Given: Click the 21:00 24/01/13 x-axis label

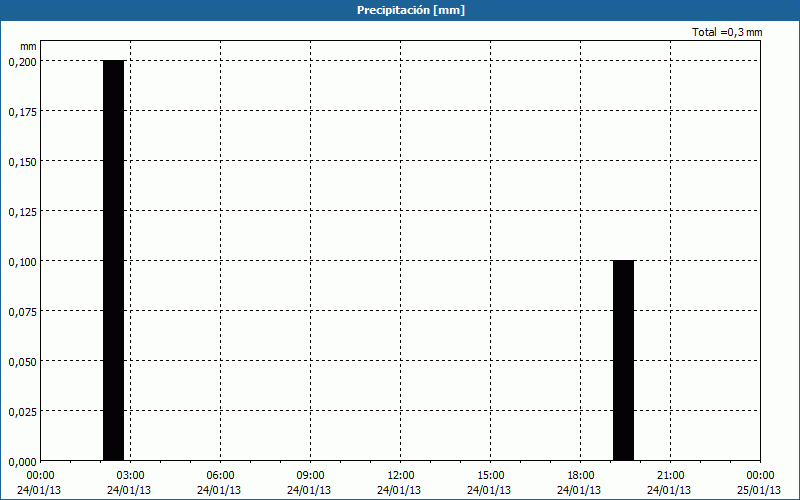Looking at the screenshot, I should click(x=669, y=483).
